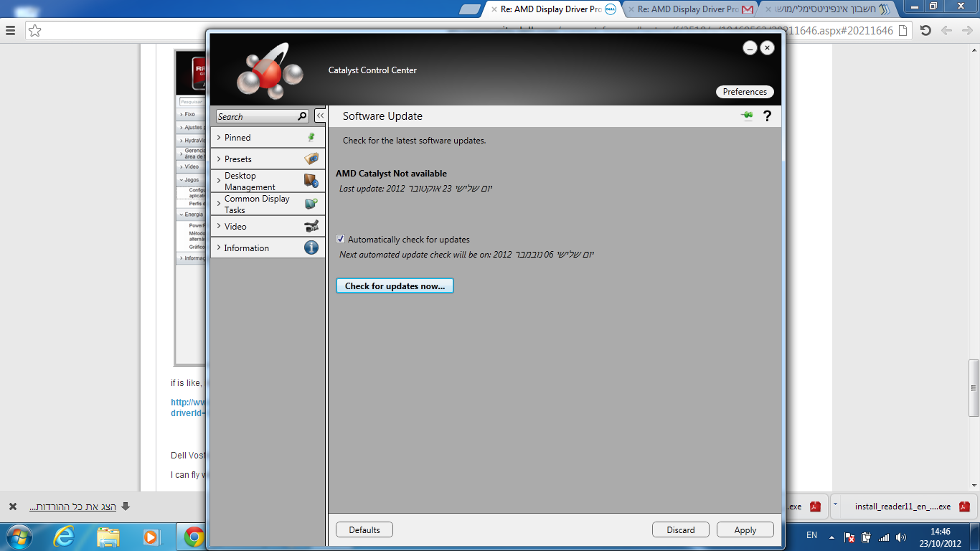Close the Chrome downloads bar
This screenshot has width=980, height=551.
pos(12,507)
